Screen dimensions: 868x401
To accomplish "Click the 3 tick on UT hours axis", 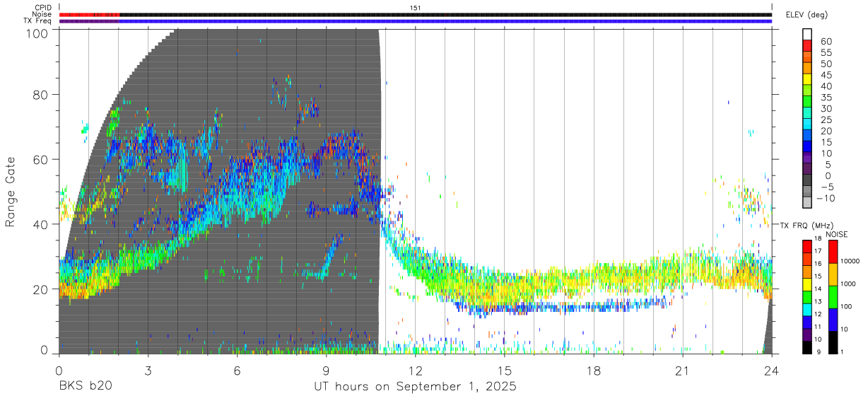I will click(148, 370).
